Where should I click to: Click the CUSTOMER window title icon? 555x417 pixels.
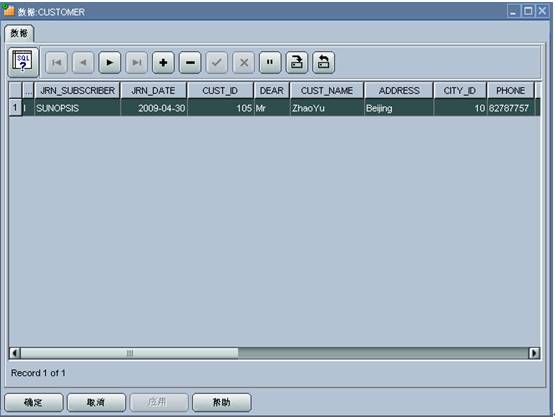click(9, 11)
